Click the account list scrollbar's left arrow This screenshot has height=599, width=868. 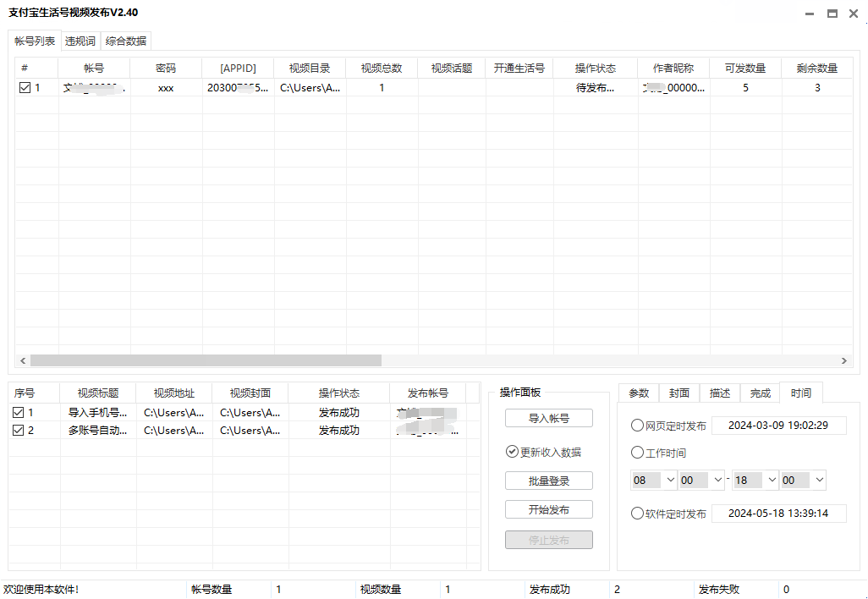23,361
